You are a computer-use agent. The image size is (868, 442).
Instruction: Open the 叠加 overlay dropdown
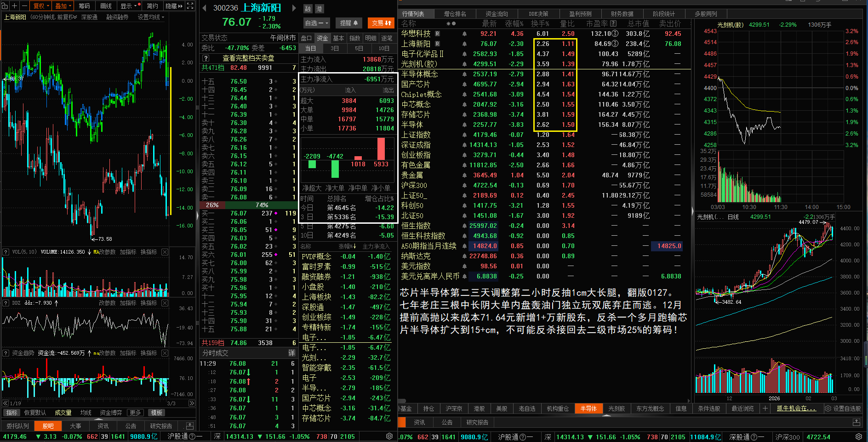coord(63,6)
